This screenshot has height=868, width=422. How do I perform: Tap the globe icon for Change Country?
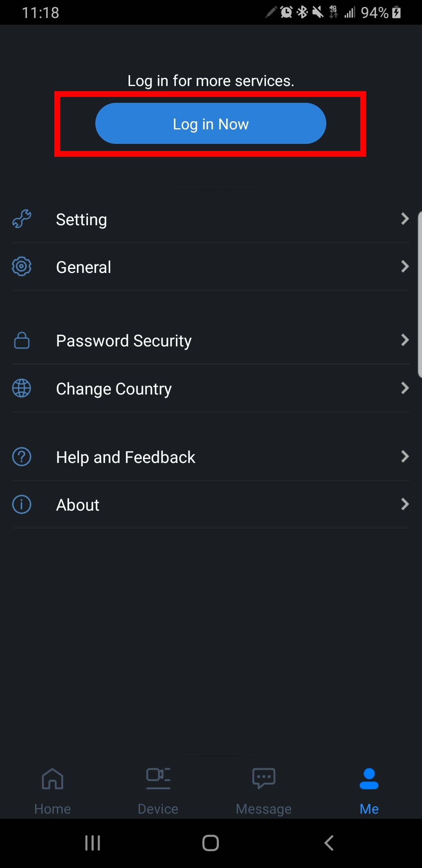[x=22, y=388]
